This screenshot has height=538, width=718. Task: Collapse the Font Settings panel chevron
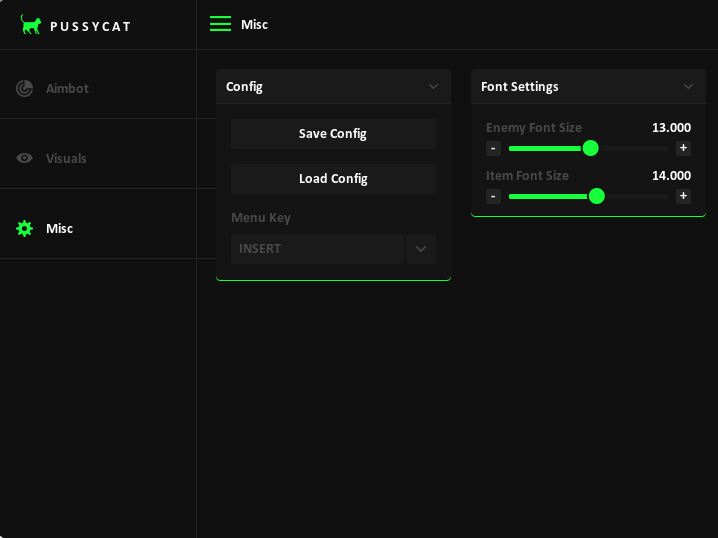click(688, 87)
